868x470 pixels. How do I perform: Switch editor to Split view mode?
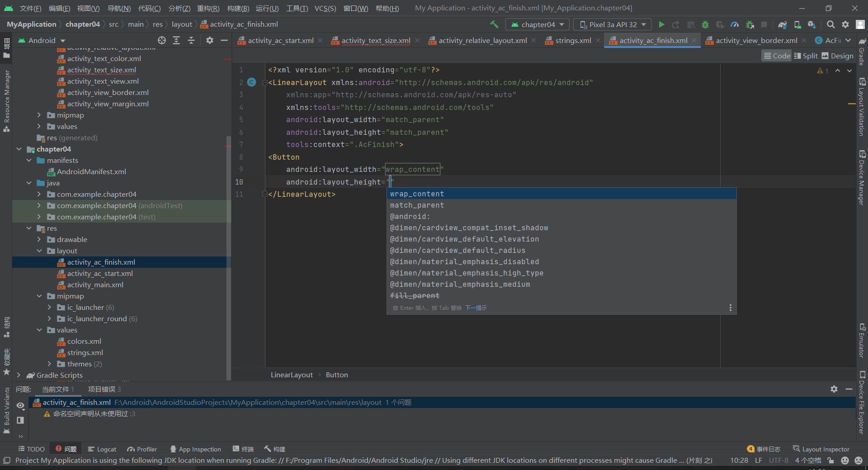[806, 56]
